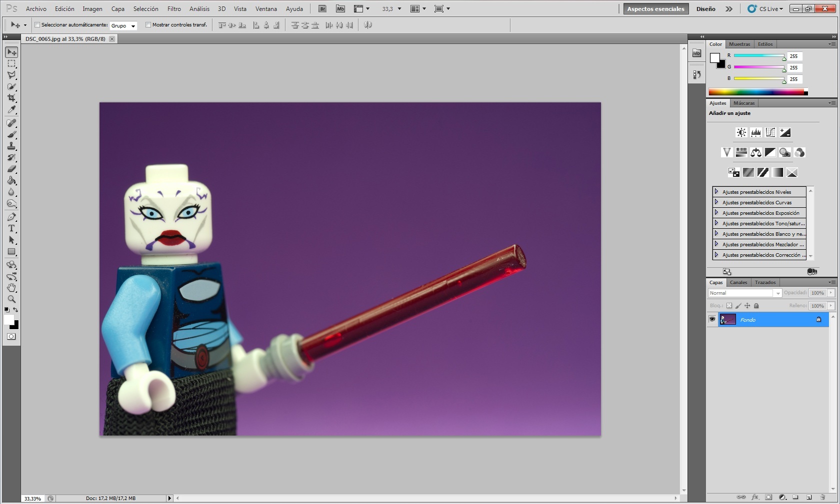This screenshot has width=840, height=504.
Task: Click the color spectrum ramp bar
Action: pos(756,92)
